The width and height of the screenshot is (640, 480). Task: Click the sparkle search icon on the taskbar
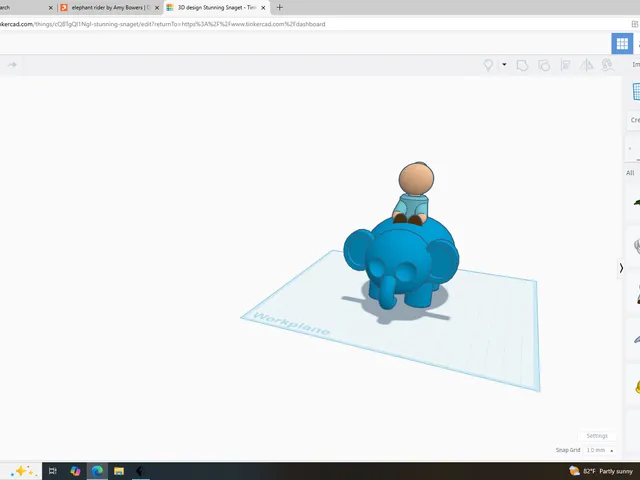(x=24, y=471)
